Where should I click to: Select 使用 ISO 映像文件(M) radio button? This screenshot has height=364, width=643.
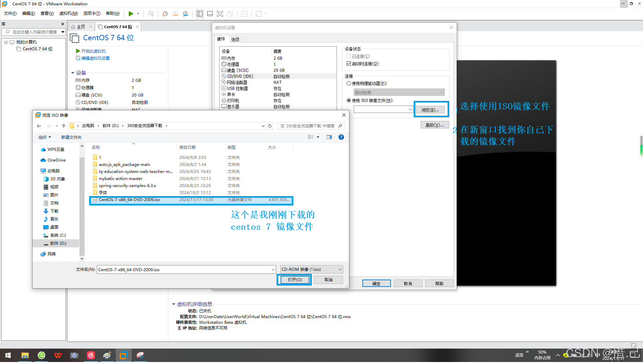click(x=349, y=101)
